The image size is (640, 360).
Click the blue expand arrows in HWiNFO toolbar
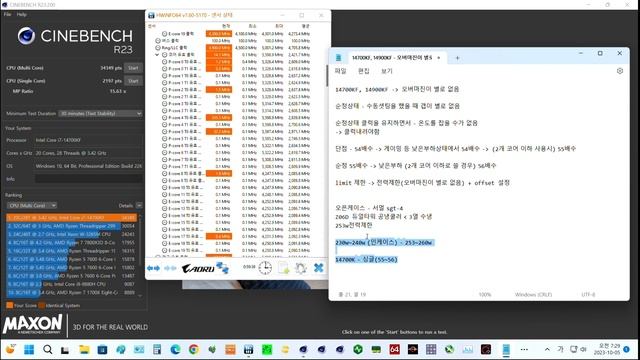(153, 268)
